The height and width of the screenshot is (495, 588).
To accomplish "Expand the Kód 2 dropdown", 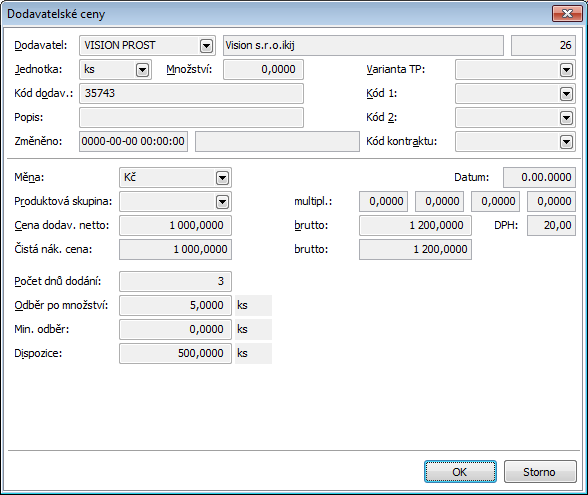I will pos(566,118).
